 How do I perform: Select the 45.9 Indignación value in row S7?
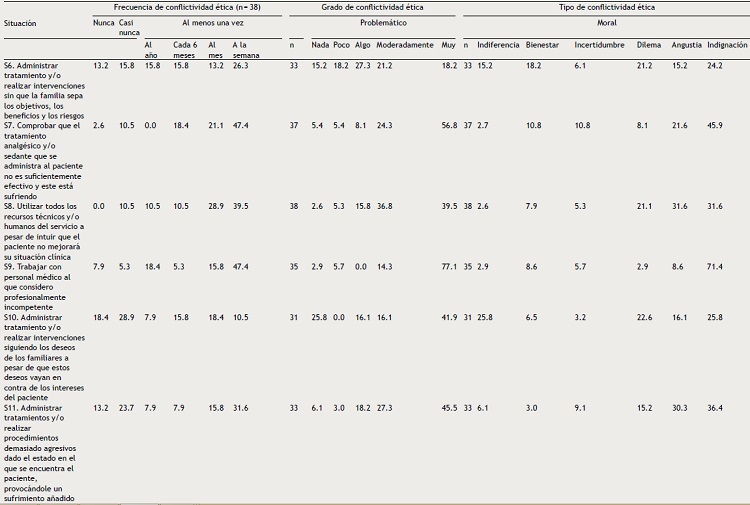click(715, 125)
